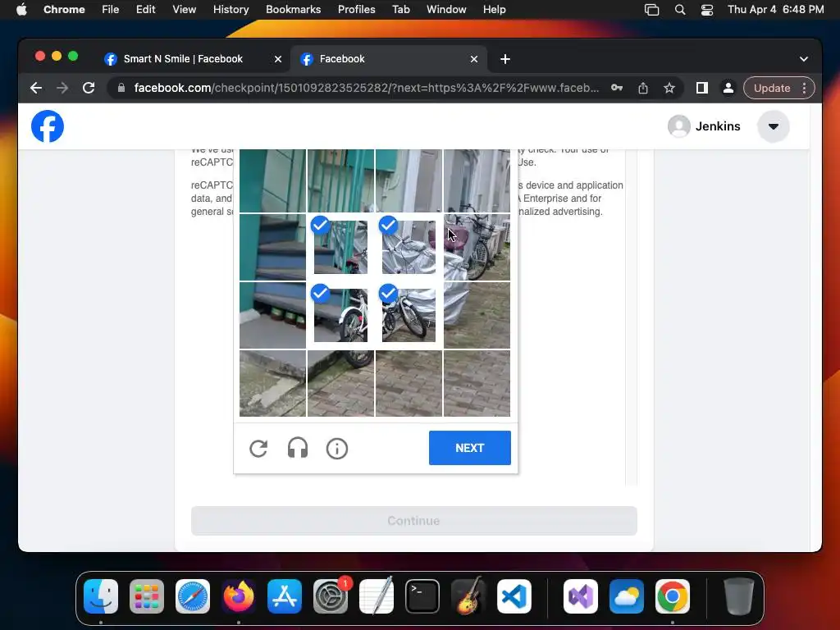Click the reCAPTCHA reload challenge icon

click(x=258, y=449)
